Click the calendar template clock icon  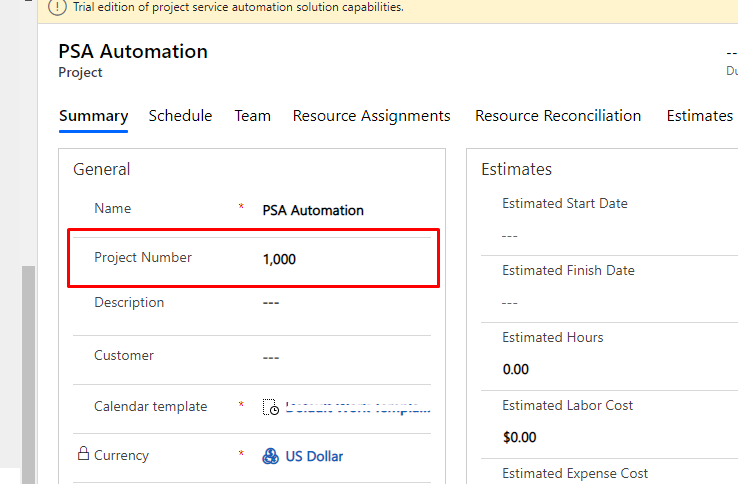270,407
